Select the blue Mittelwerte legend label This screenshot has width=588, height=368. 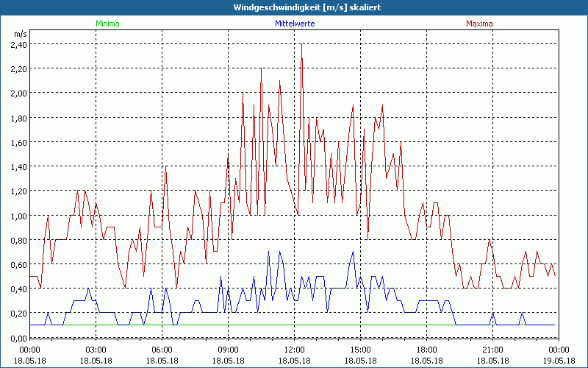(x=295, y=24)
